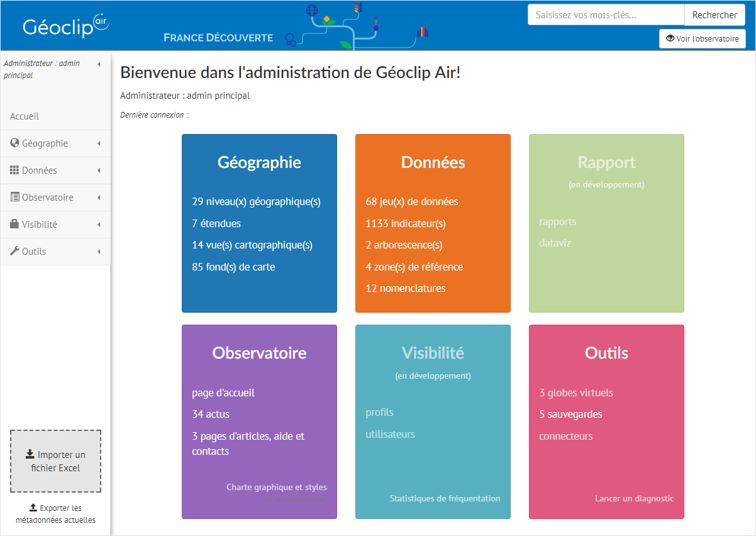Open 12 nomenclatures link
Image resolution: width=756 pixels, height=536 pixels.
click(x=406, y=288)
